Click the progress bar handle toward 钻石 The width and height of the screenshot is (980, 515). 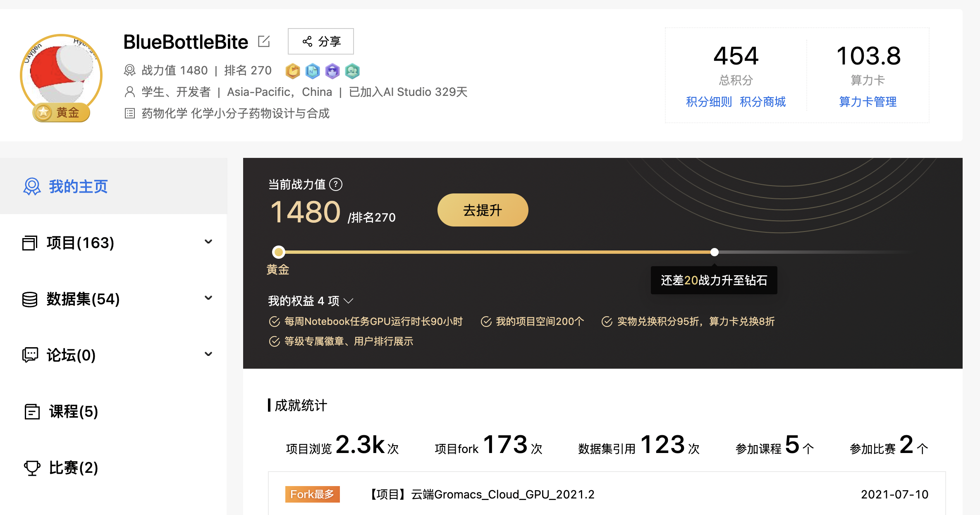(x=715, y=252)
